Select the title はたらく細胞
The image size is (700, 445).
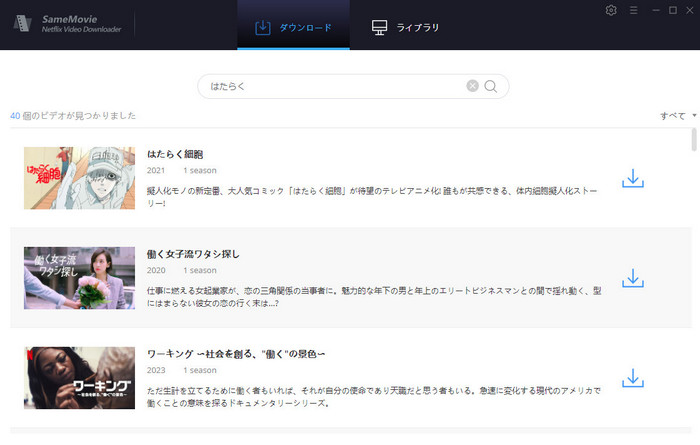click(175, 154)
